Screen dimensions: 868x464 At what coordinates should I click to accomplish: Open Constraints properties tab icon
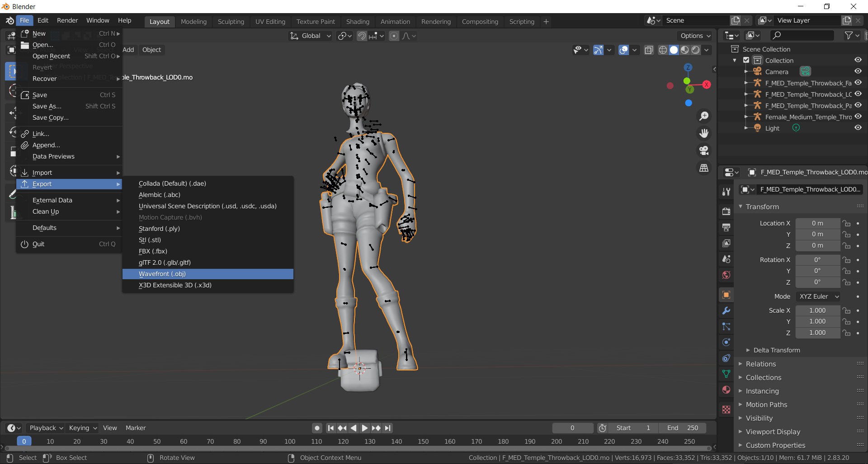click(726, 358)
